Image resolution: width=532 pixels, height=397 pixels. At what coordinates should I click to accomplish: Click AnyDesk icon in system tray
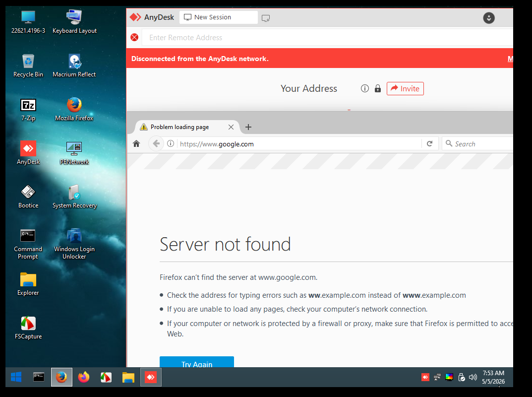click(425, 377)
